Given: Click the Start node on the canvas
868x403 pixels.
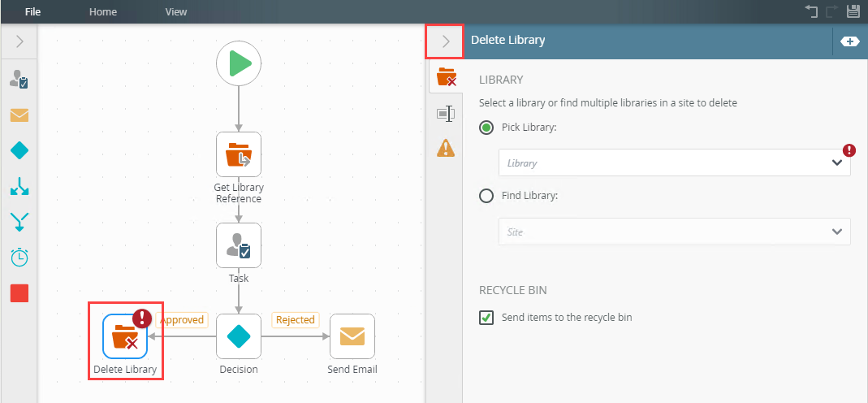Looking at the screenshot, I should click(239, 63).
